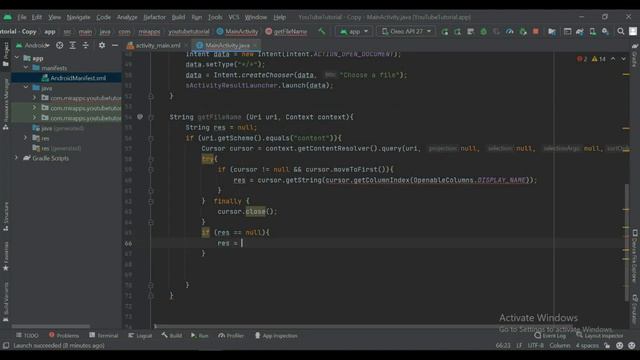Viewport: 640px width, 360px height.
Task: Open the VCS menu
Action: pyautogui.click(x=233, y=17)
